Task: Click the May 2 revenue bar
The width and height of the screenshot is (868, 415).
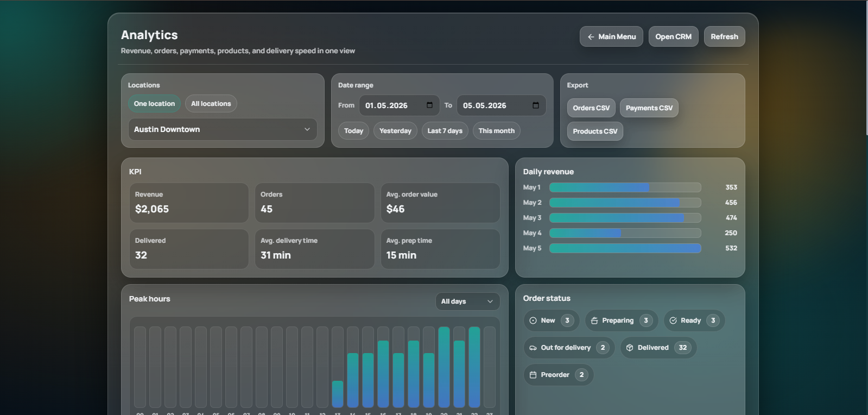Action: click(x=625, y=203)
